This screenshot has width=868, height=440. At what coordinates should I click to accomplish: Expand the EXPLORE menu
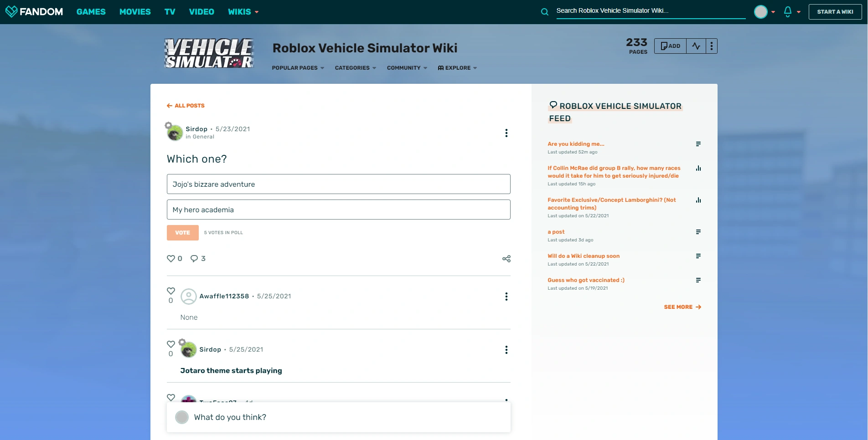(x=457, y=68)
